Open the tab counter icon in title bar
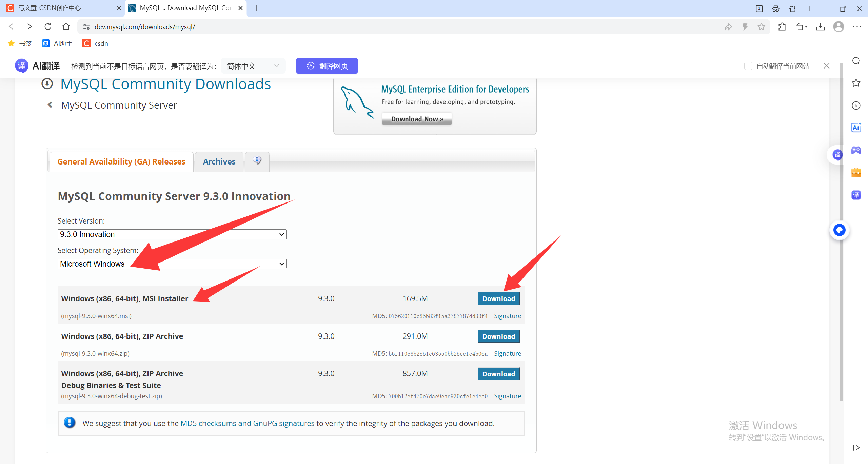The height and width of the screenshot is (464, 868). [x=759, y=8]
